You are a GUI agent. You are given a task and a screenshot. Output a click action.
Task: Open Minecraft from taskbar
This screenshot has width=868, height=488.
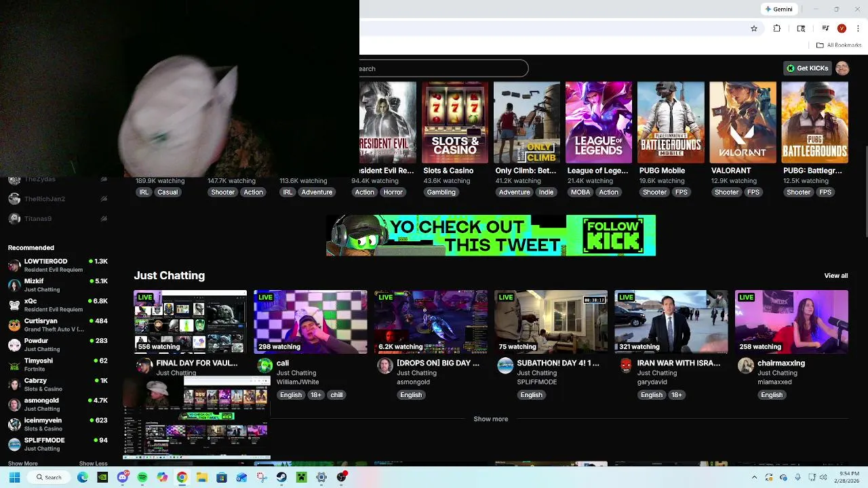pos(301,477)
